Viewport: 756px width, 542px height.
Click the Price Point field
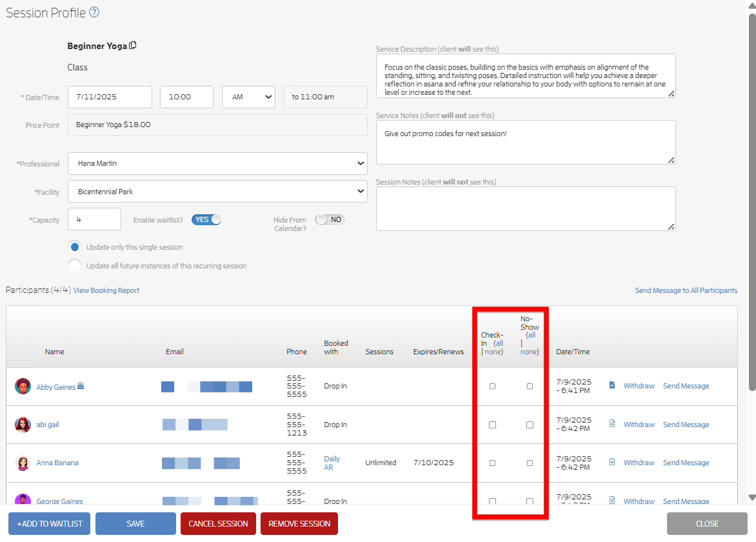tap(217, 125)
